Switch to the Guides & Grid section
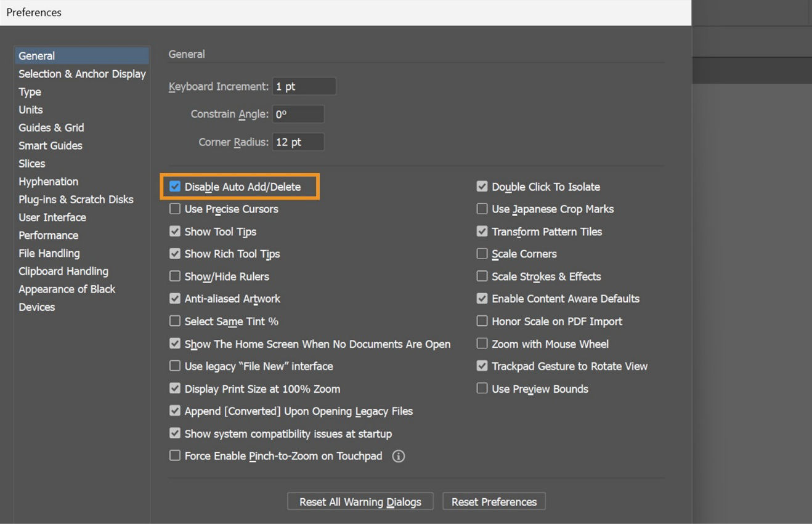812x524 pixels. pos(51,127)
